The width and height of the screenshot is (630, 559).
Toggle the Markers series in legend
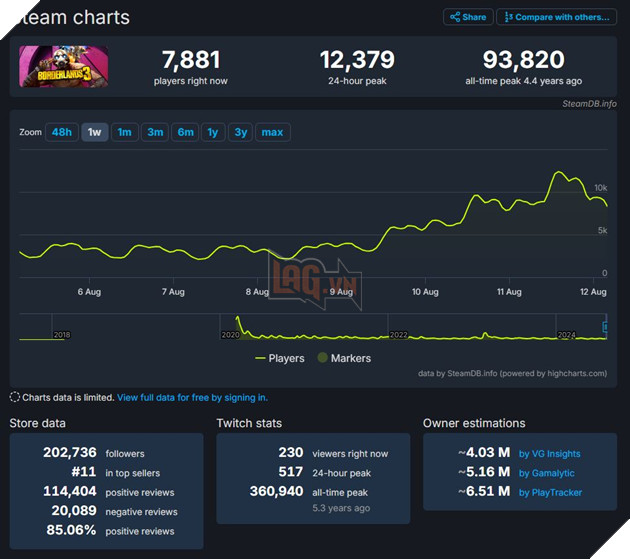[x=344, y=358]
